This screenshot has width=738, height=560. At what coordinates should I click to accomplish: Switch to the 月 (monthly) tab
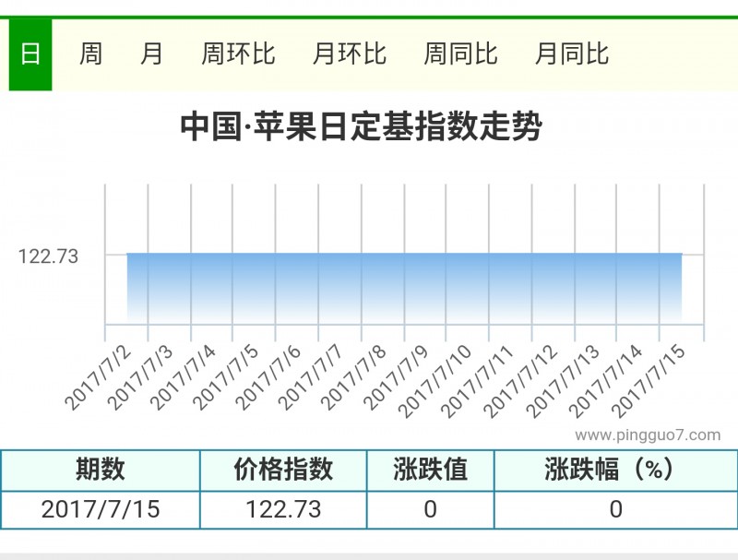tap(151, 54)
